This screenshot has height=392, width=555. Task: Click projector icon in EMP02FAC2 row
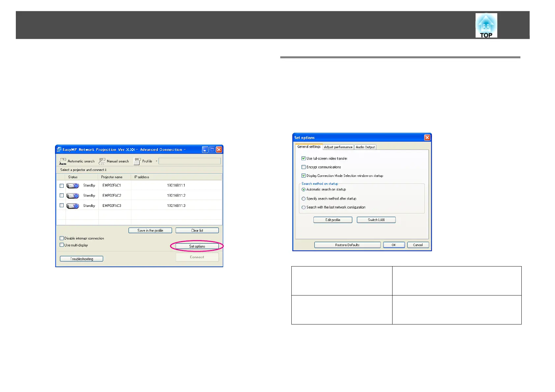(73, 196)
